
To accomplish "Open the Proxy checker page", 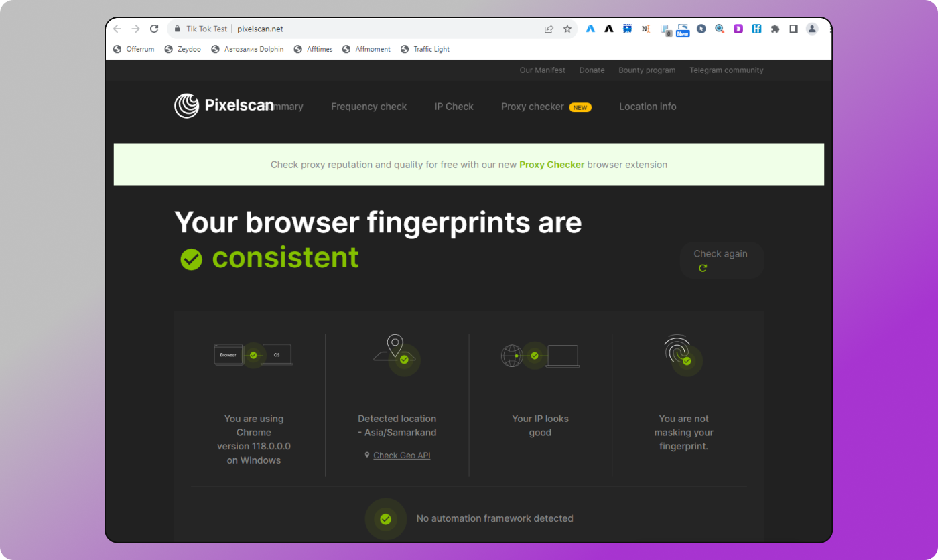I will 532,107.
